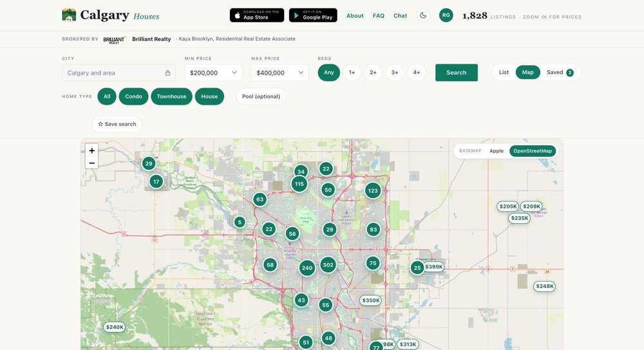Select the $313K price marker

(408, 345)
